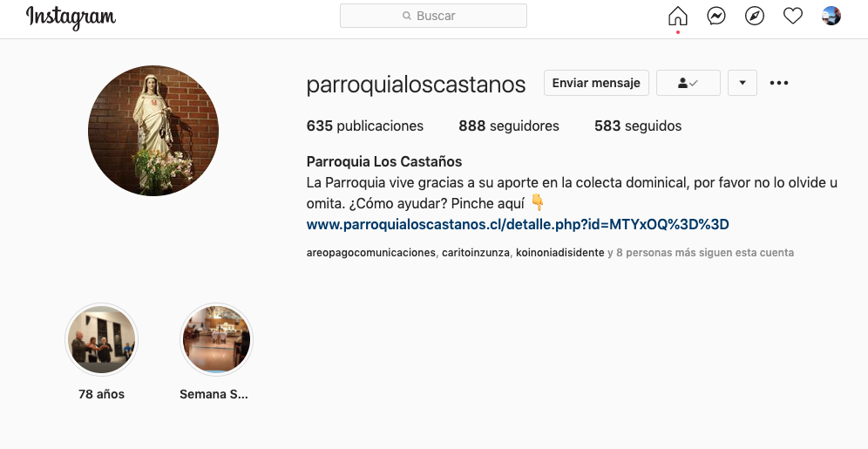Open the activity heart icon
868x449 pixels.
tap(793, 16)
